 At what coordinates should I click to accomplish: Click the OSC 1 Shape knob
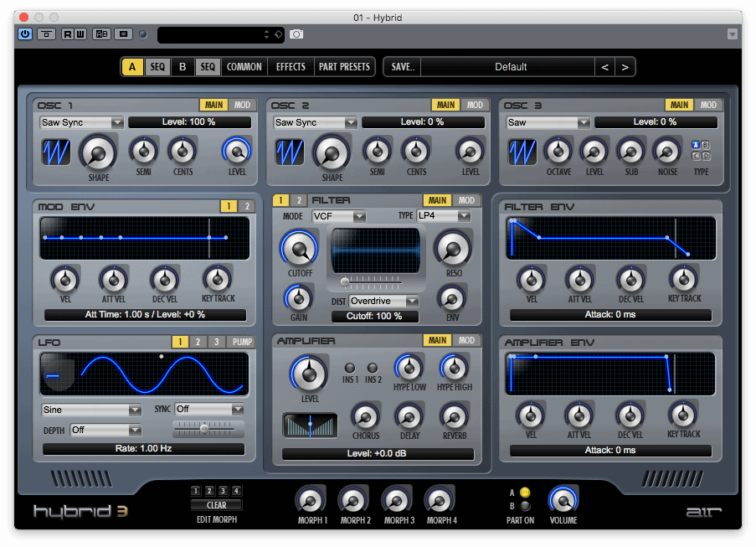[x=98, y=153]
